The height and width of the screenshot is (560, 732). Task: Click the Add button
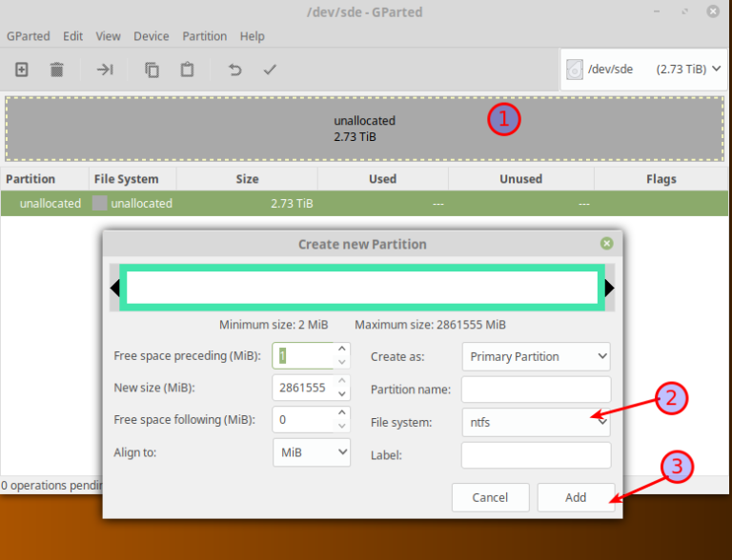(576, 497)
